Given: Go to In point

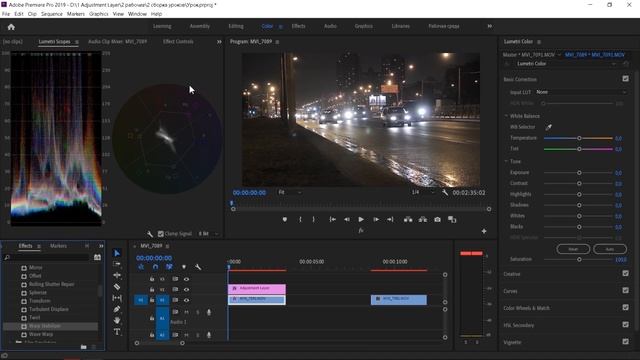Looking at the screenshot, I should click(x=333, y=220).
